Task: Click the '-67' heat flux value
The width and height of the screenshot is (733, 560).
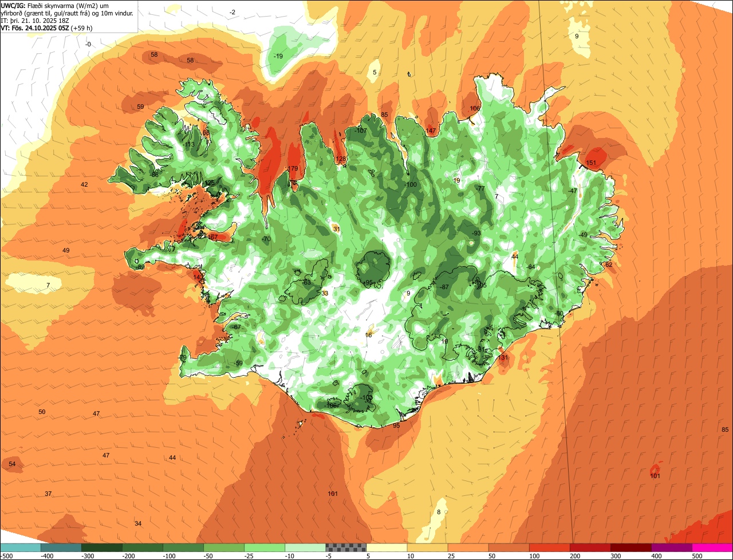Action: pyautogui.click(x=237, y=328)
